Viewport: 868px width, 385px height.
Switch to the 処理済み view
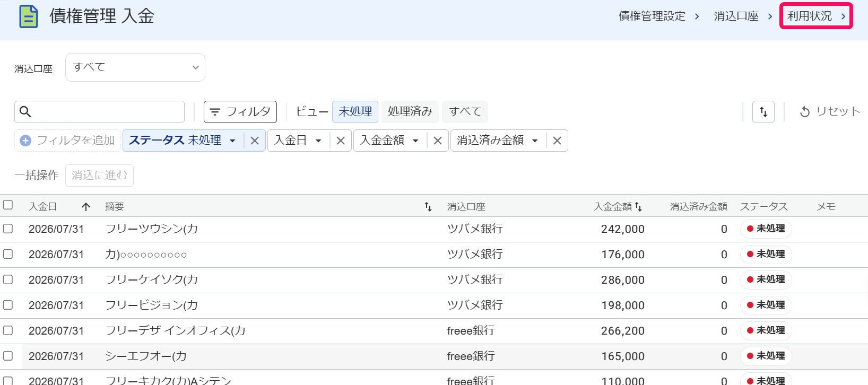(410, 112)
